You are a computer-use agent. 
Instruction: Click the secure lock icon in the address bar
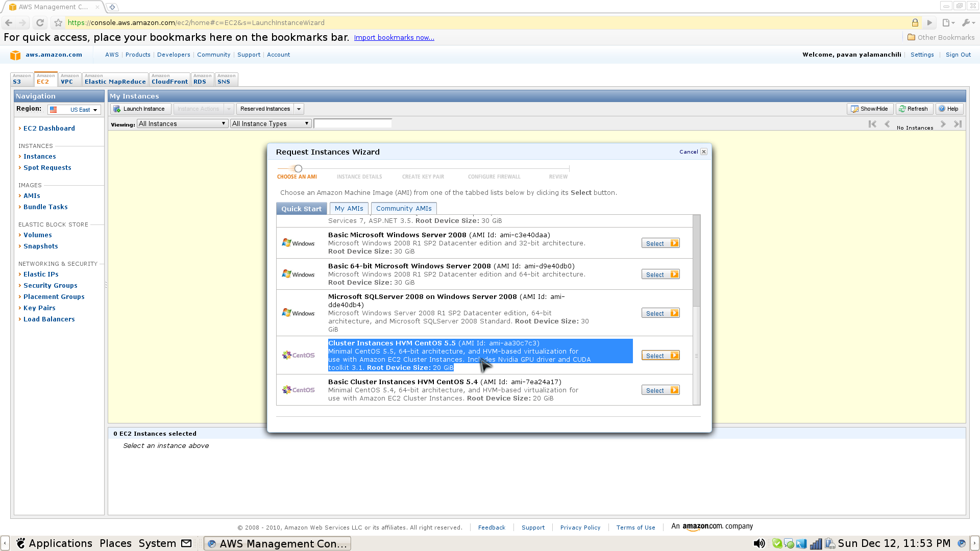(x=915, y=22)
